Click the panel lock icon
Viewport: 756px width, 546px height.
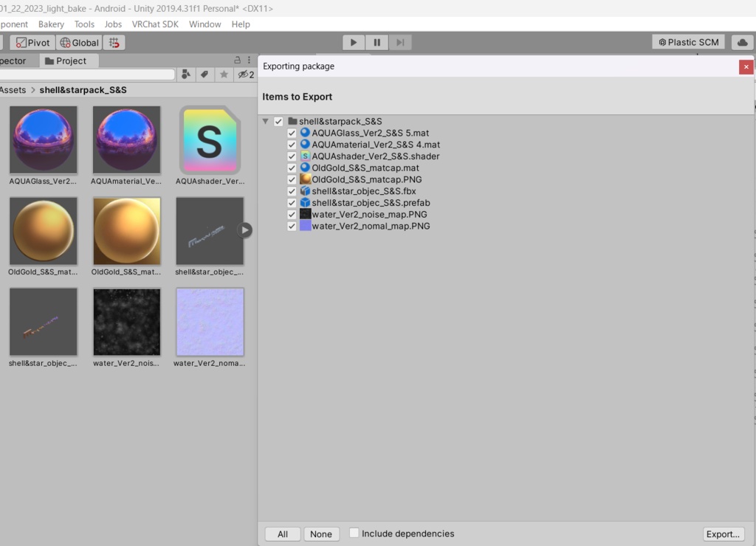pyautogui.click(x=237, y=61)
